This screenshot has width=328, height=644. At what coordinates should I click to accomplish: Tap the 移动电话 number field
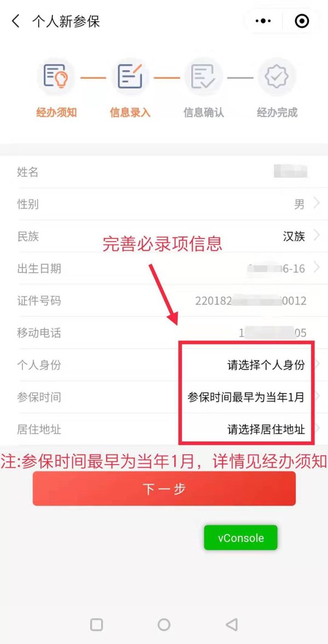(x=273, y=333)
